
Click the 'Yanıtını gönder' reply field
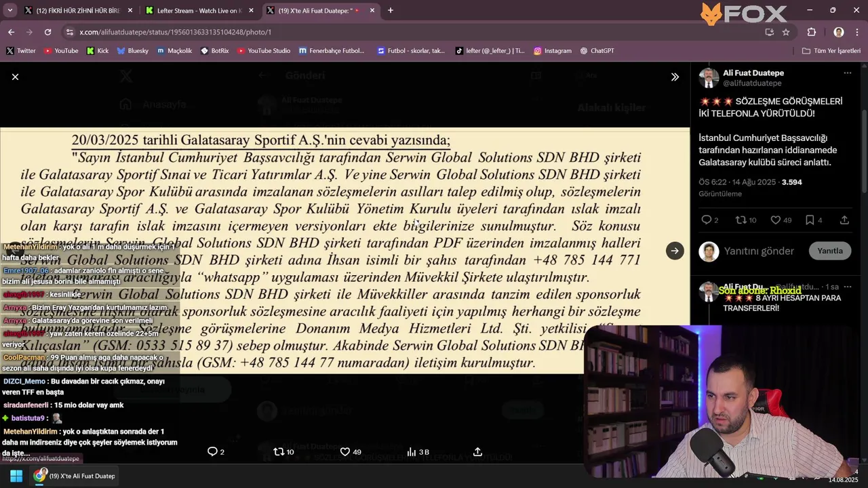click(759, 251)
